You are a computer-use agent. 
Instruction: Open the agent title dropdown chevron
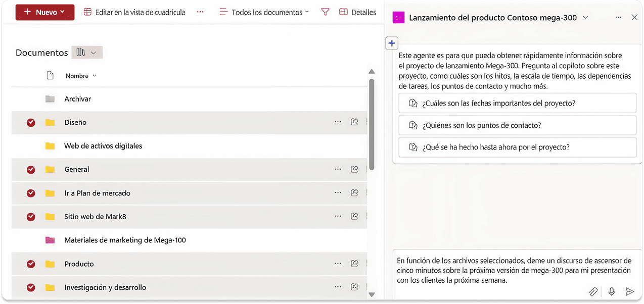pos(585,17)
